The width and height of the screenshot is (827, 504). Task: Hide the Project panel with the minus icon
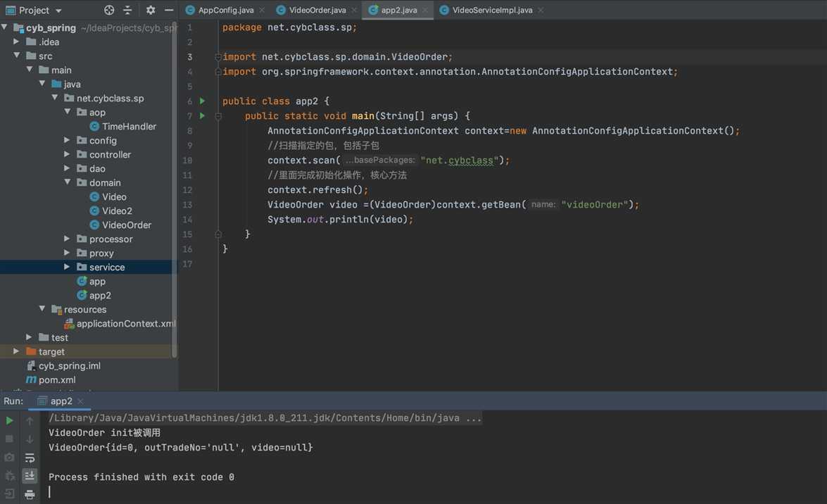[169, 10]
